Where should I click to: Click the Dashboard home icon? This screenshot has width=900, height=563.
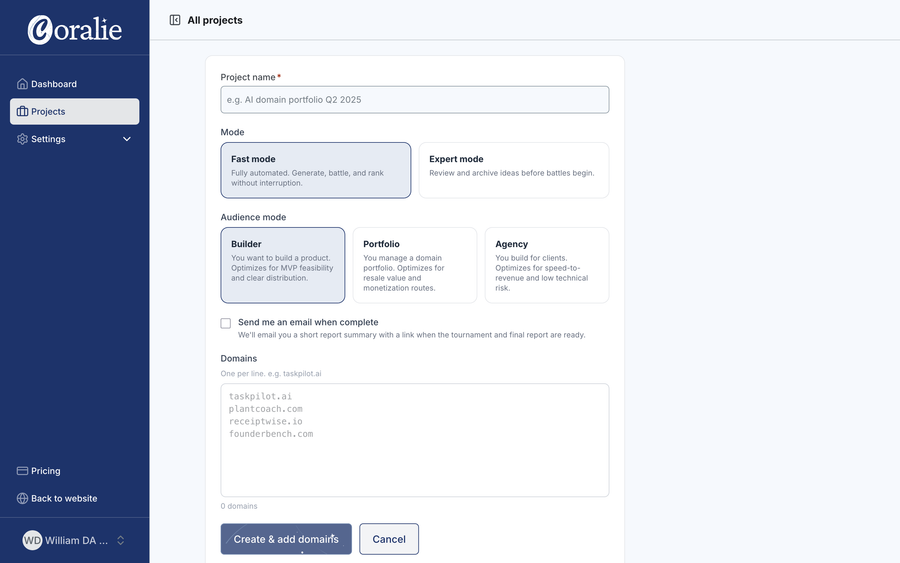[x=22, y=84]
